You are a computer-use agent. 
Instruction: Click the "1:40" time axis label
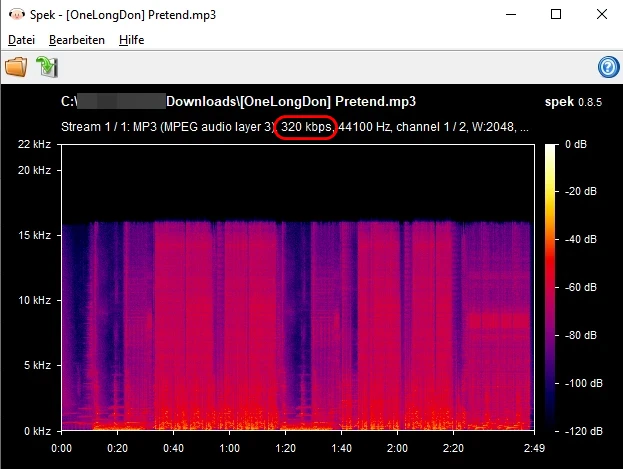coord(341,448)
